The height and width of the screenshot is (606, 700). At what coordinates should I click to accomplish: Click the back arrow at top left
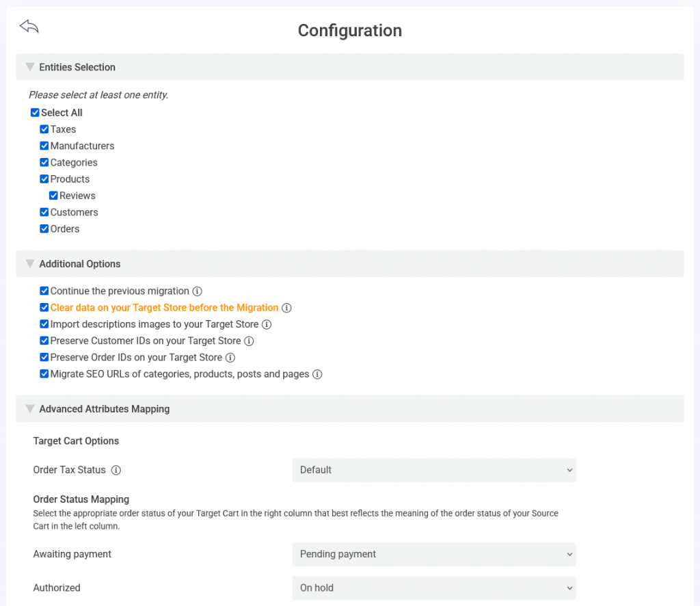point(29,26)
